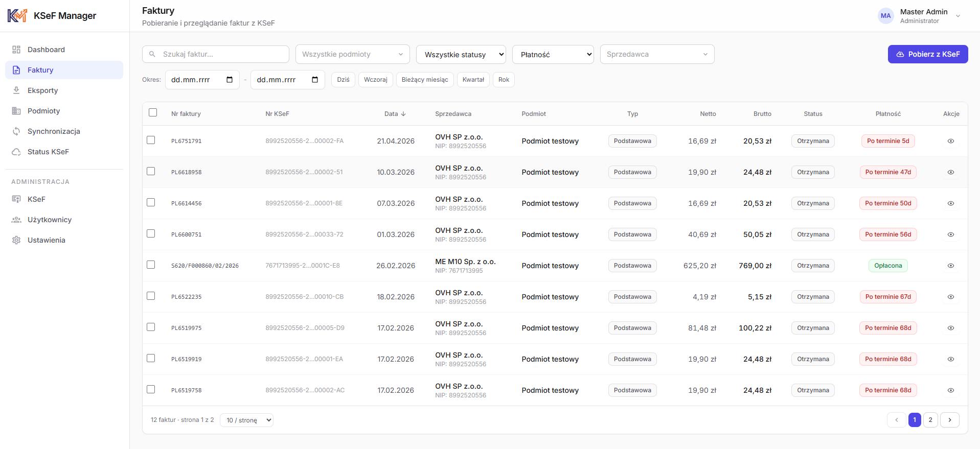Open Synchronizacja in the sidebar
Viewport: 980px width, 449px height.
click(64, 131)
